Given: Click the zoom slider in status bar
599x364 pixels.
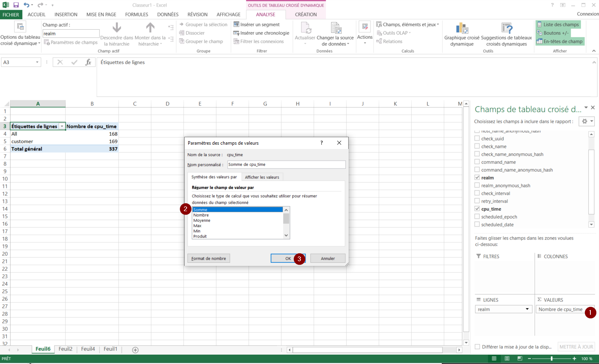Looking at the screenshot, I should [x=551, y=359].
